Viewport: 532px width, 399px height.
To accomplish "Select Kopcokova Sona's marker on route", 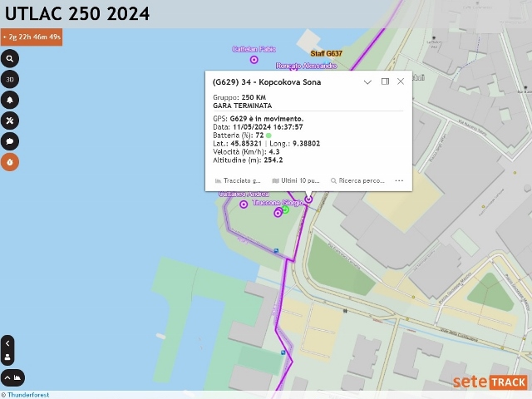I will coord(308,199).
